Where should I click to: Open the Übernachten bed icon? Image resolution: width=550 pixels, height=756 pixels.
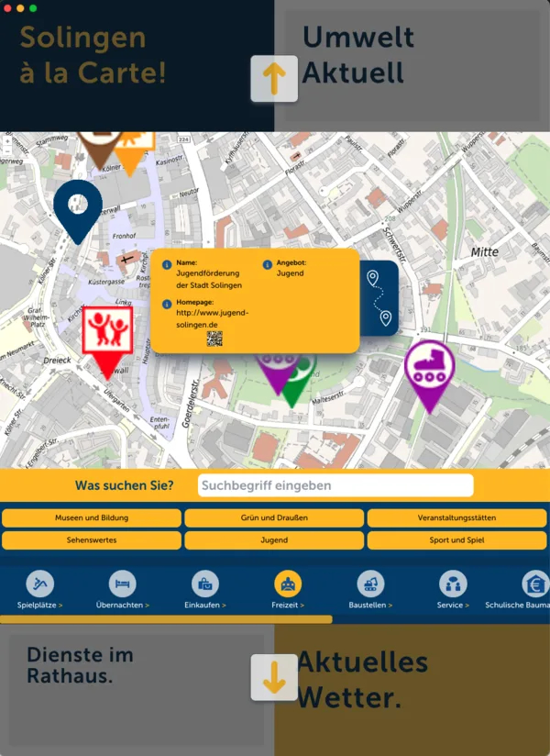pyautogui.click(x=122, y=584)
